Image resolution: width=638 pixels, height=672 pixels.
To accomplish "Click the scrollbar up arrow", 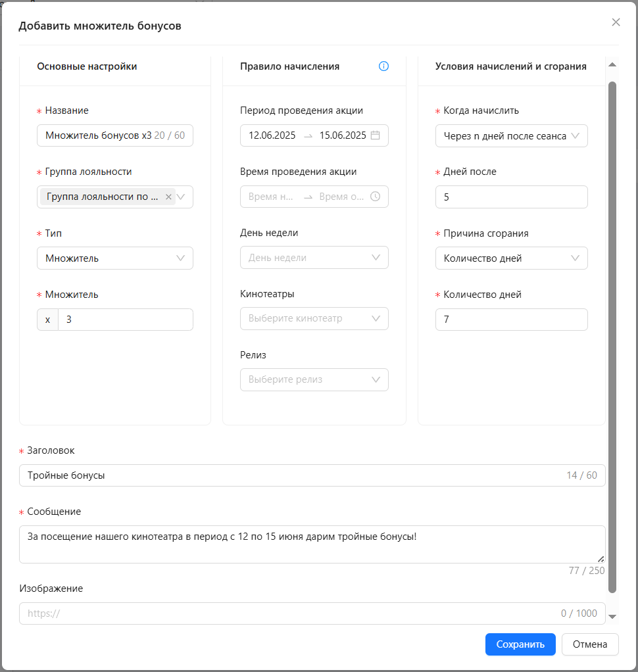I will point(612,64).
